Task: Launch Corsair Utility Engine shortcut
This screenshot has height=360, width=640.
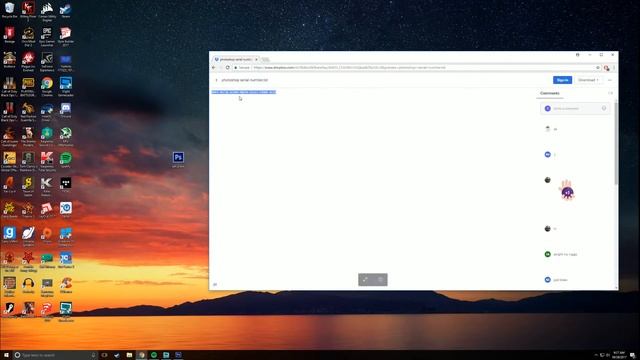Action: point(47,11)
